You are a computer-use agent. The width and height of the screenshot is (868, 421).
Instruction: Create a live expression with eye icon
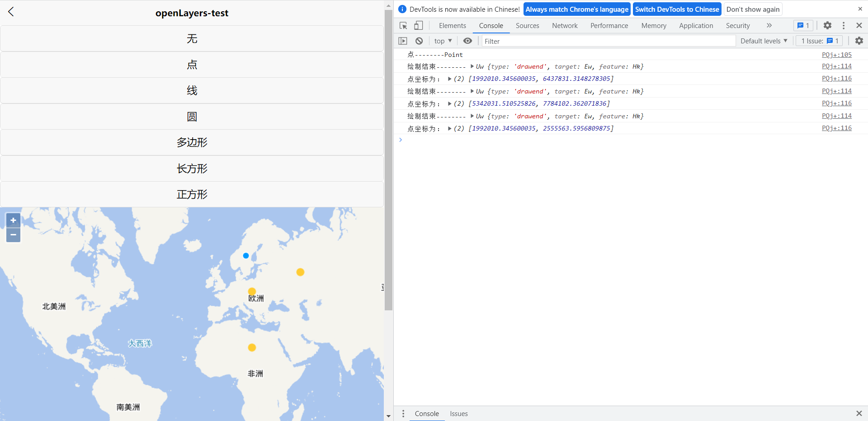coord(467,41)
